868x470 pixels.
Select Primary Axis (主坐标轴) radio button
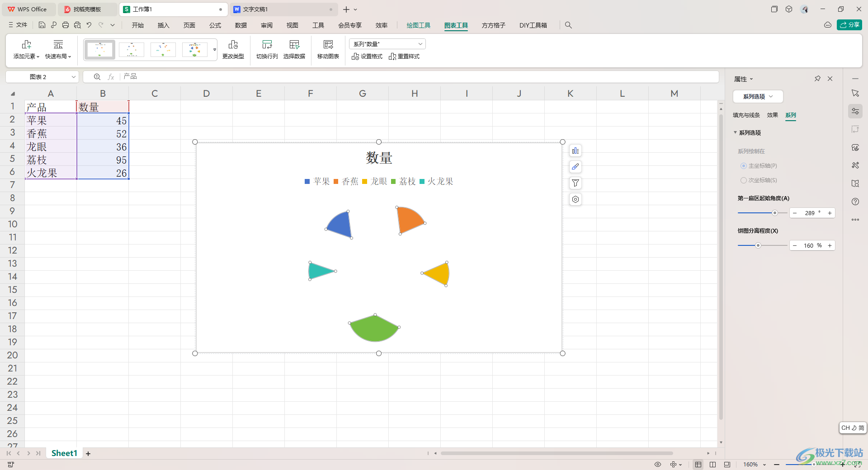pyautogui.click(x=743, y=166)
